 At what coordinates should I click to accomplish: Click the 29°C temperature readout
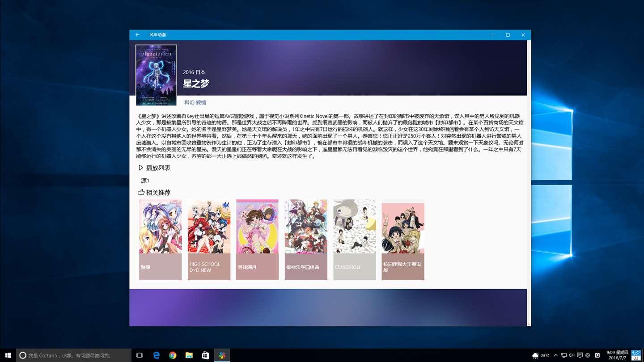[x=545, y=355]
